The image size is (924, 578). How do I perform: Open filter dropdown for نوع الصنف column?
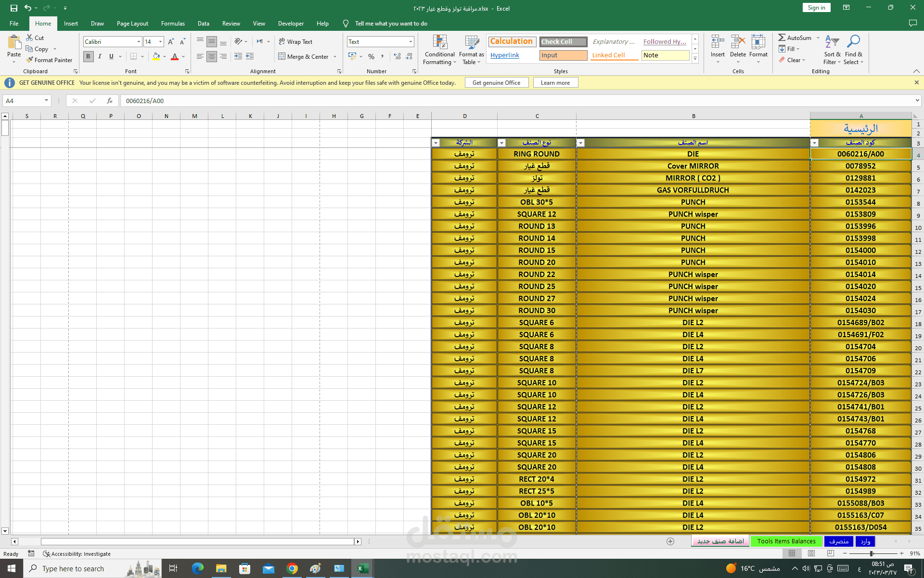tap(501, 143)
